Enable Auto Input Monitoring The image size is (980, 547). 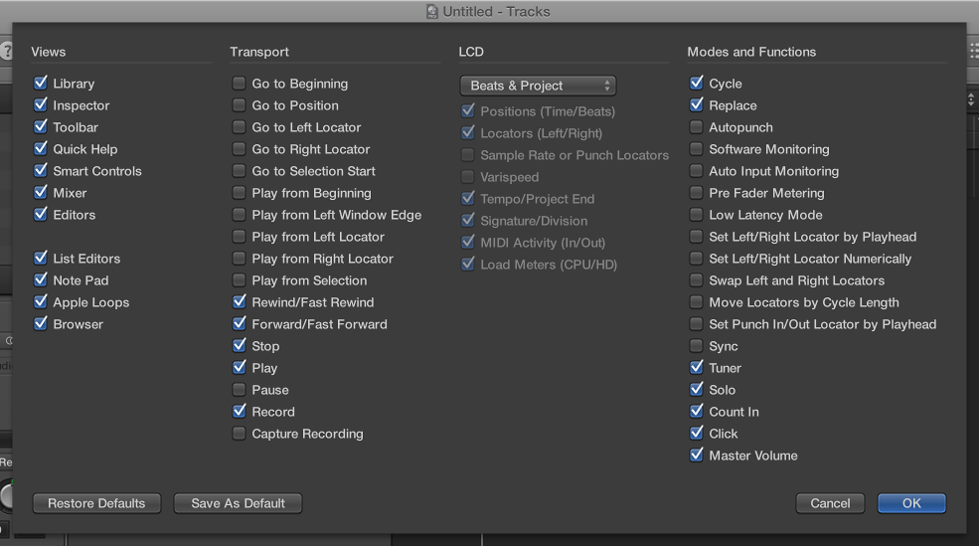pos(697,171)
